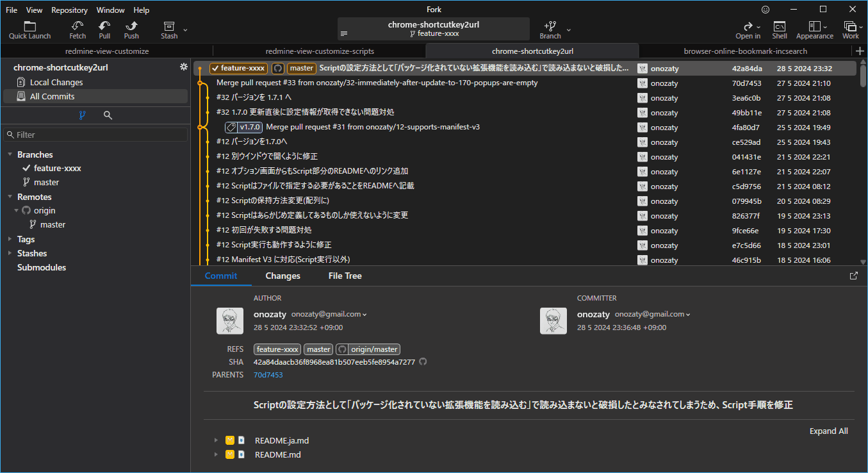The height and width of the screenshot is (473, 868).
Task: Open commit on GitHub next to SHA
Action: (423, 361)
